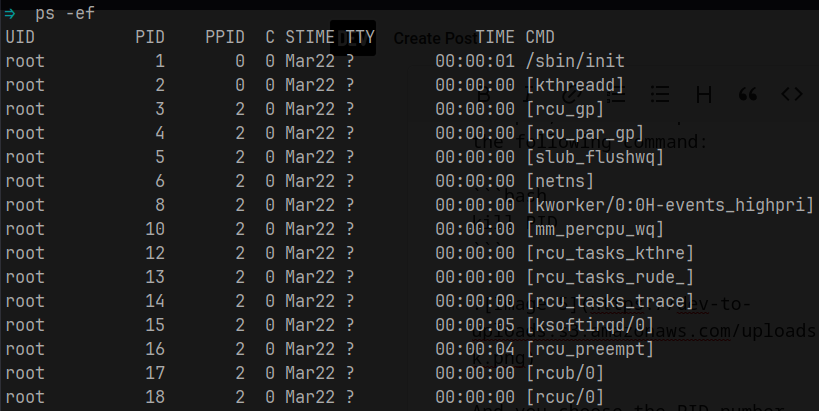Click the code formatting icon
The image size is (819, 411).
[791, 94]
